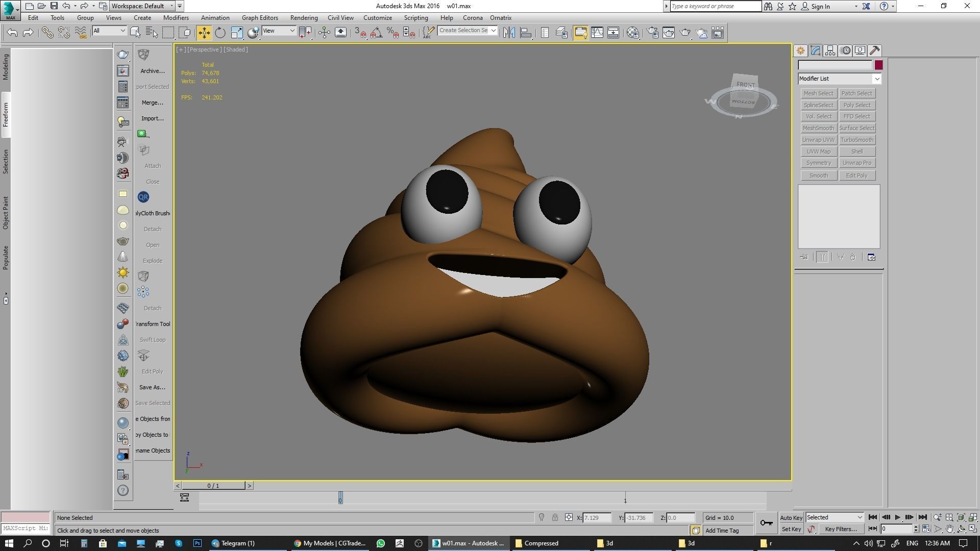The height and width of the screenshot is (551, 980).
Task: Click the Save As... button
Action: coord(152,387)
